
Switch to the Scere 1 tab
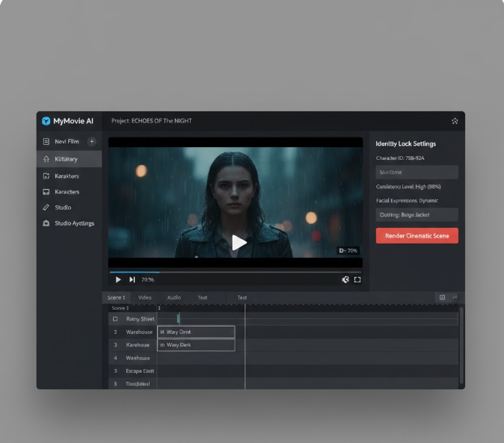pyautogui.click(x=116, y=297)
